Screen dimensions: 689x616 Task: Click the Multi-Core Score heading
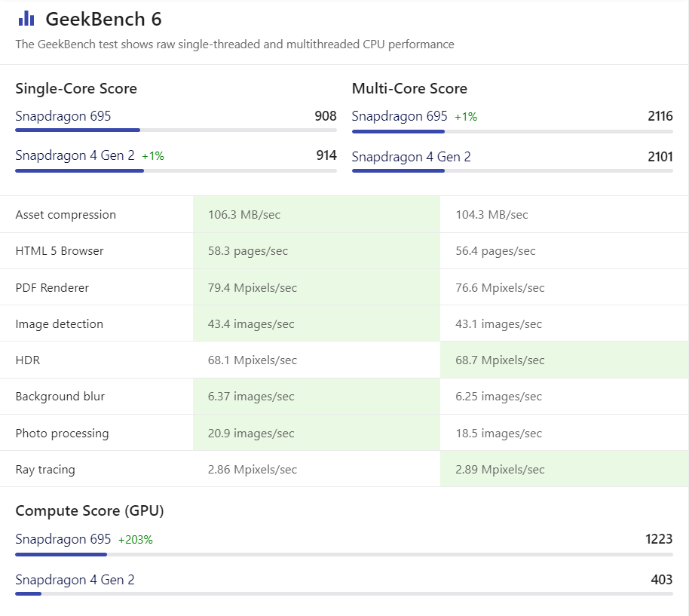pos(409,88)
